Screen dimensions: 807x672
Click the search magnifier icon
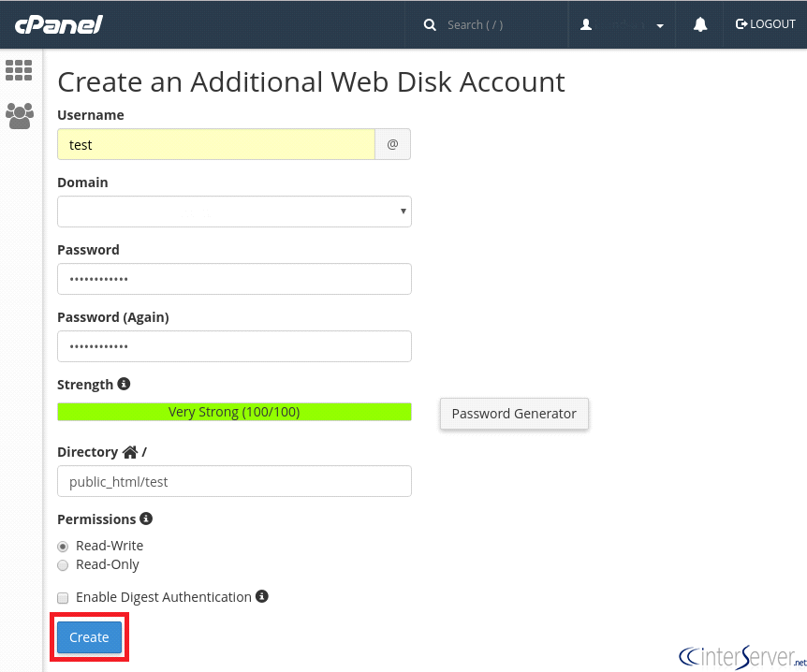tap(430, 24)
